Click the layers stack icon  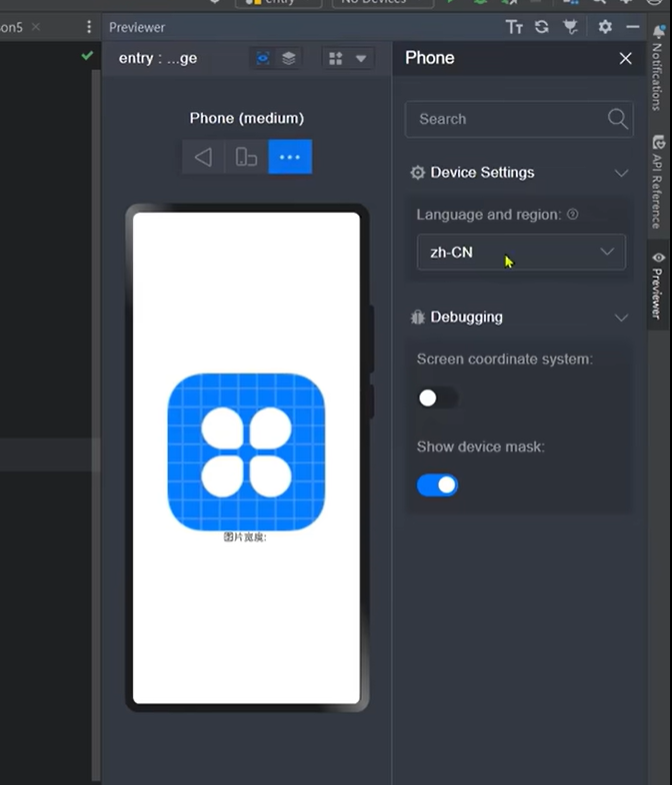pyautogui.click(x=289, y=58)
